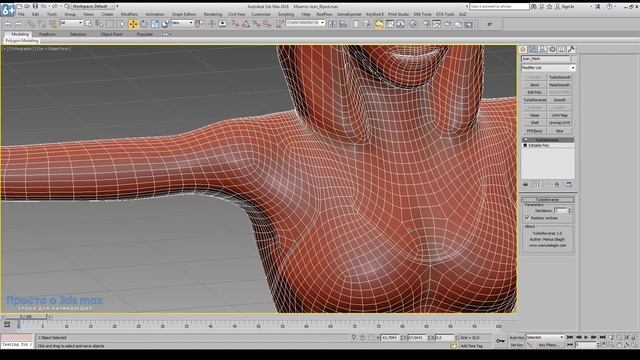Click the Select Object tool

click(88, 24)
